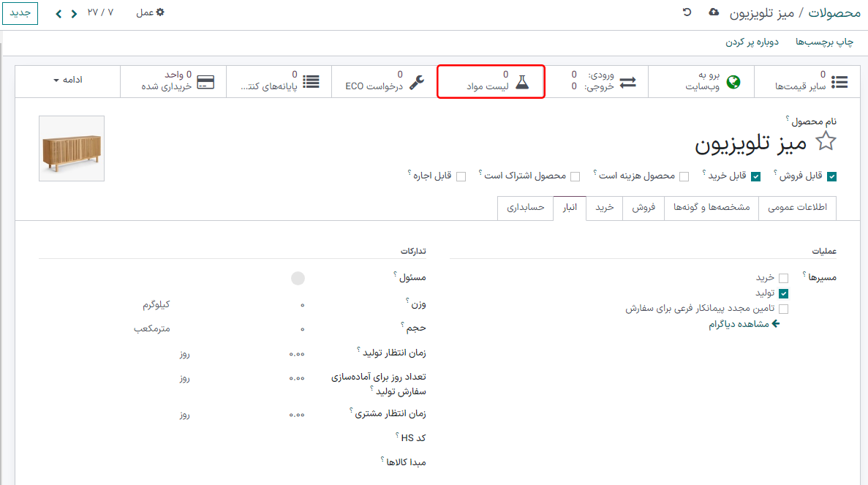Enable the قابل اجاره checkbox

point(461,176)
